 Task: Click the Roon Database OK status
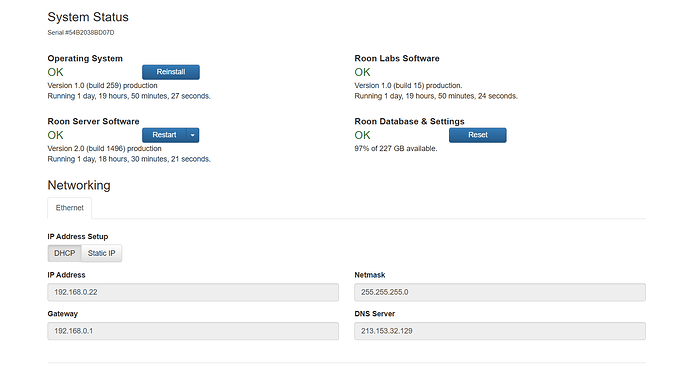pos(363,135)
